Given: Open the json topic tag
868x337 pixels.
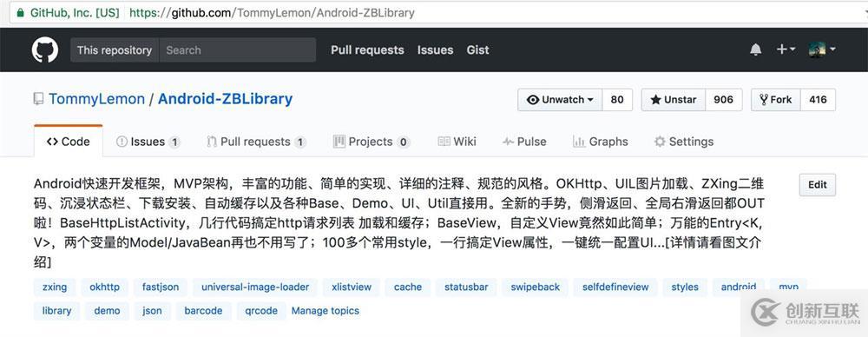Looking at the screenshot, I should pos(152,311).
